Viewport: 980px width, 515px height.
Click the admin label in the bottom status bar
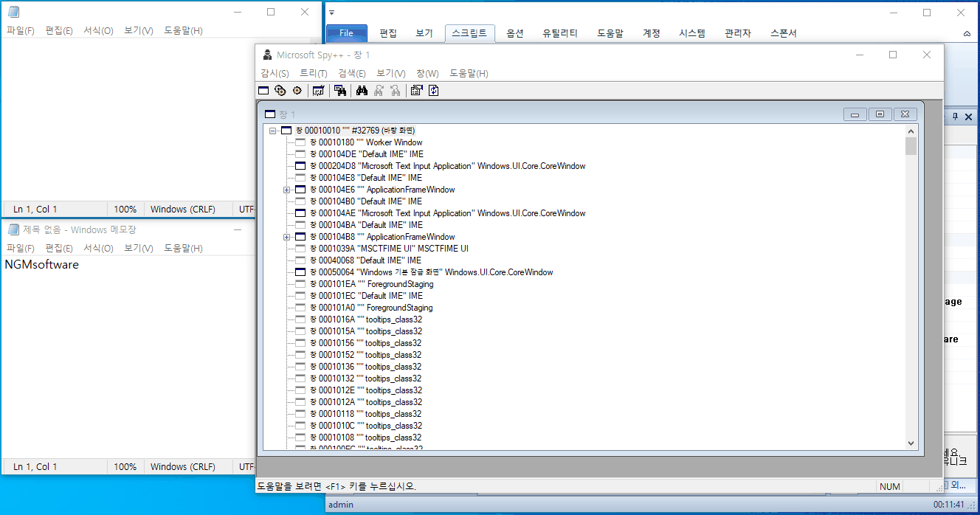tap(341, 505)
